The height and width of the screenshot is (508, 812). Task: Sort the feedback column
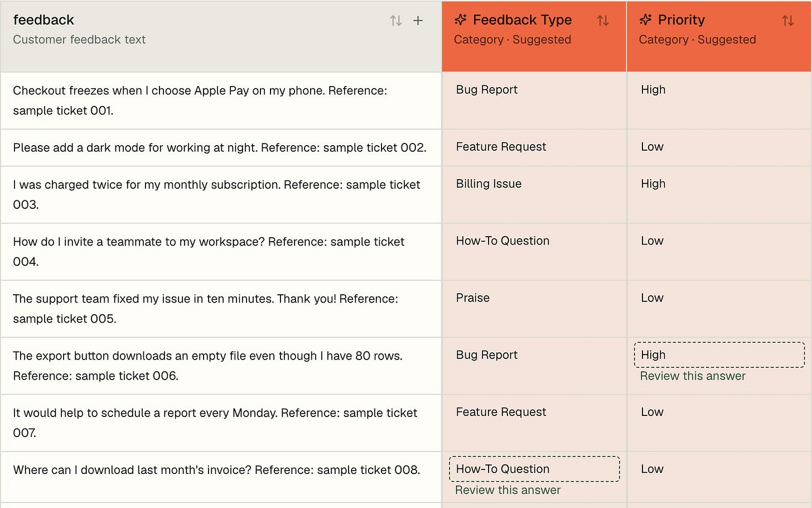(396, 21)
